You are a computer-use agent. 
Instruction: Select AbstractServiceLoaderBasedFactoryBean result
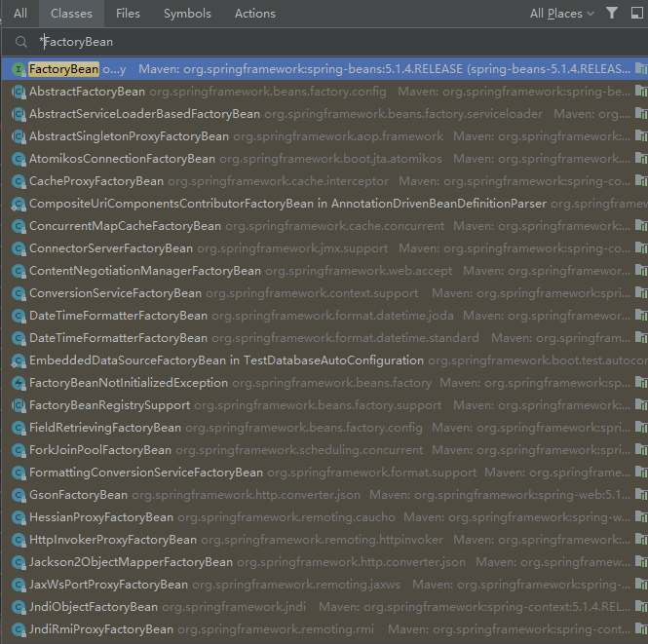click(x=324, y=114)
